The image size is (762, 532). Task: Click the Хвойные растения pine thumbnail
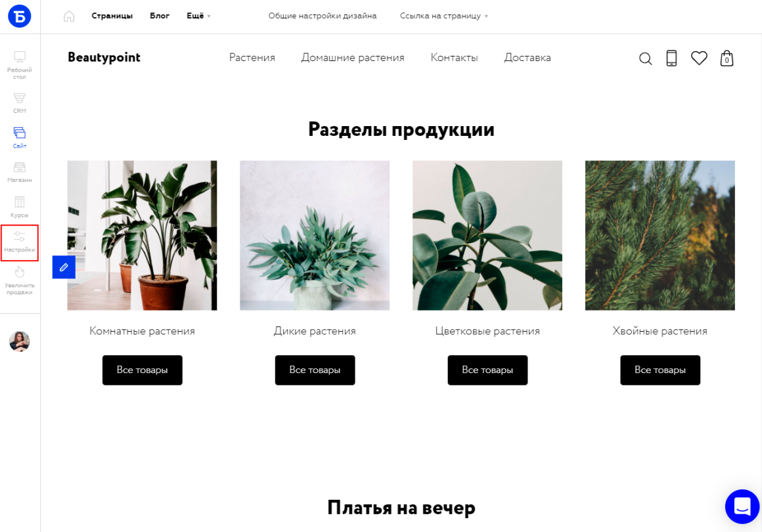point(660,236)
